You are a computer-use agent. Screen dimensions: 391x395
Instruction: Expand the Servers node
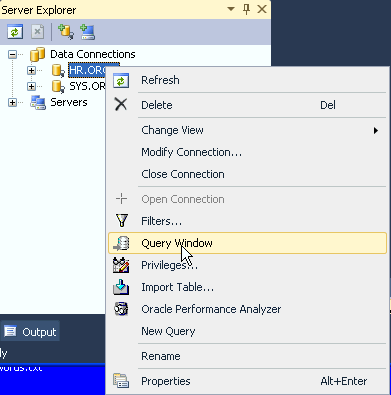pyautogui.click(x=12, y=102)
